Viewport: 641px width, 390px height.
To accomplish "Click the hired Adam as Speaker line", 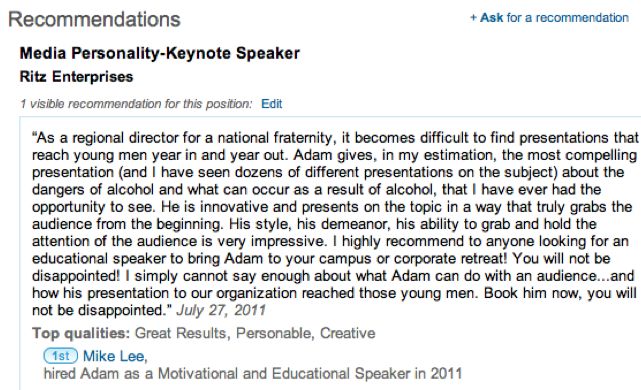I will (253, 374).
